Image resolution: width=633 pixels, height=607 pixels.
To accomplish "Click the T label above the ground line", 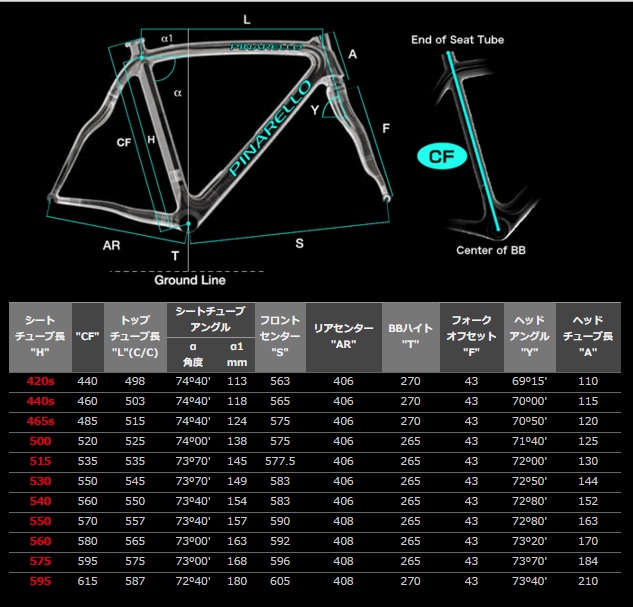I will tap(175, 256).
